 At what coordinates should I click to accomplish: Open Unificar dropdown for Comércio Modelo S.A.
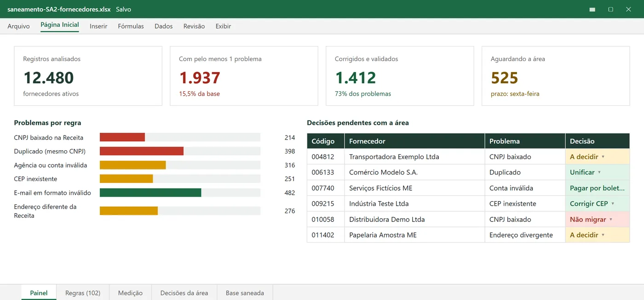[597, 172]
